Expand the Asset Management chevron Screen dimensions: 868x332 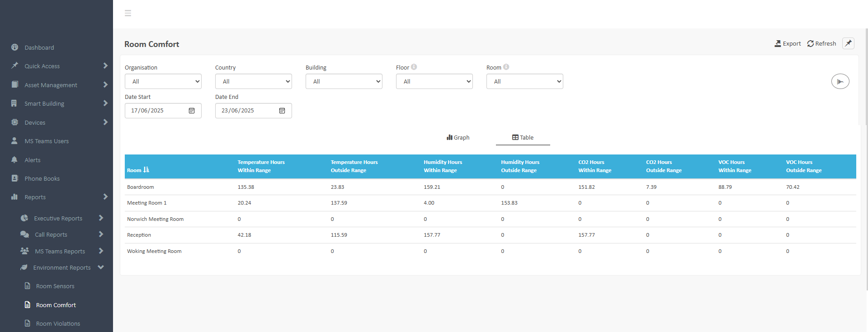click(x=105, y=84)
